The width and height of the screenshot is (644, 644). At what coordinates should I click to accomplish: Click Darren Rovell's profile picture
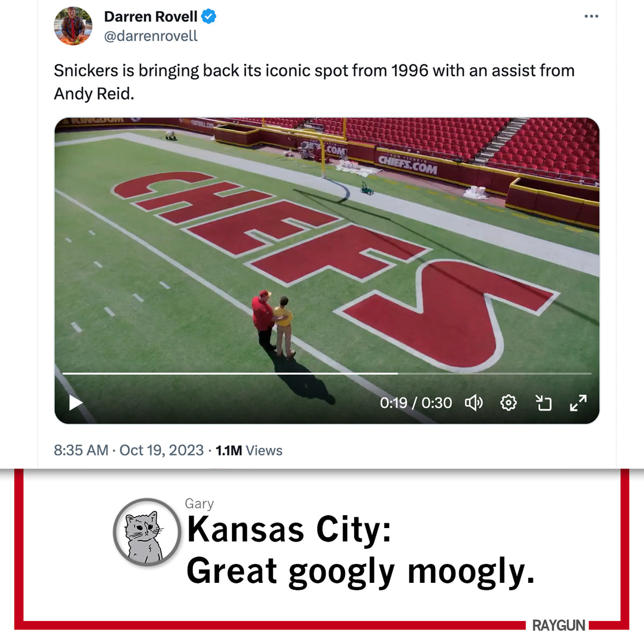[73, 26]
